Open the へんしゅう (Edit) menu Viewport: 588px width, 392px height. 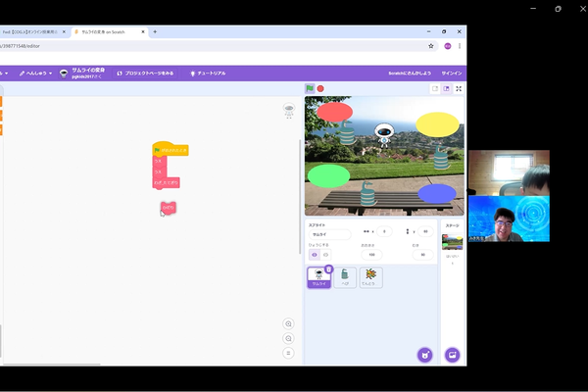pyautogui.click(x=35, y=73)
